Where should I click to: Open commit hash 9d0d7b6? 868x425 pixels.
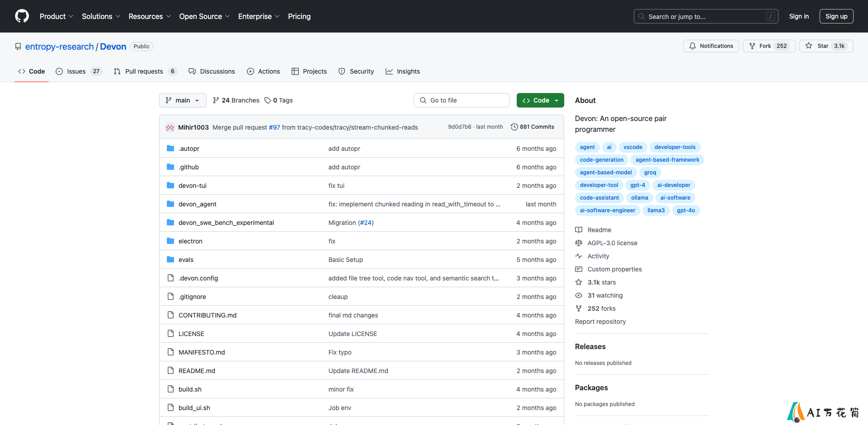coord(459,127)
